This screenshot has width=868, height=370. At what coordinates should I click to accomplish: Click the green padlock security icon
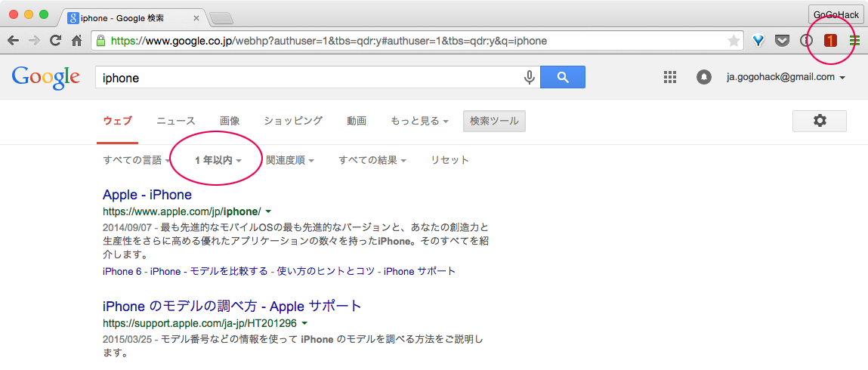tap(100, 40)
